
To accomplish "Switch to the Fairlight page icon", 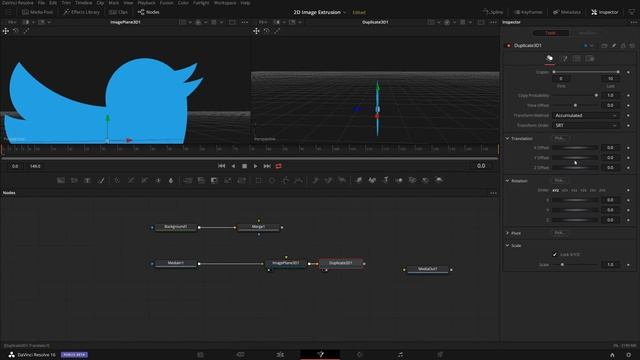I will coord(400,354).
